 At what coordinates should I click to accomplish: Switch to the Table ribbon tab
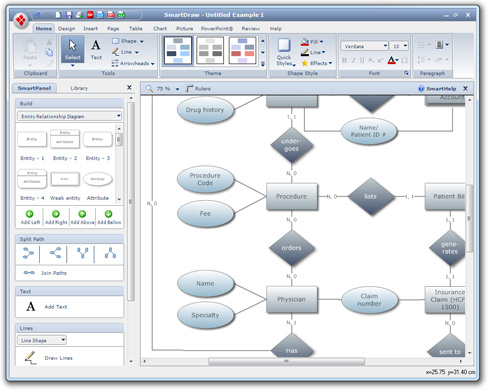pyautogui.click(x=136, y=29)
